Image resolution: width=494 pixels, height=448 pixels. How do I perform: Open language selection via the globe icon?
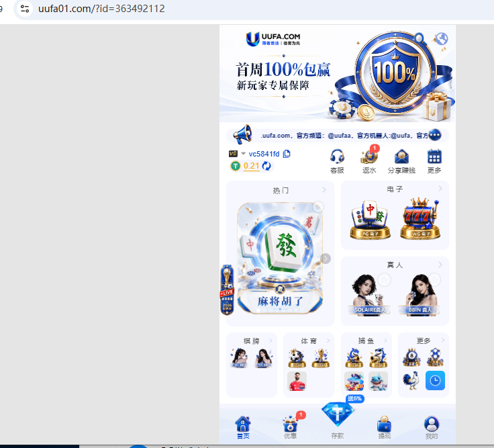[x=442, y=39]
